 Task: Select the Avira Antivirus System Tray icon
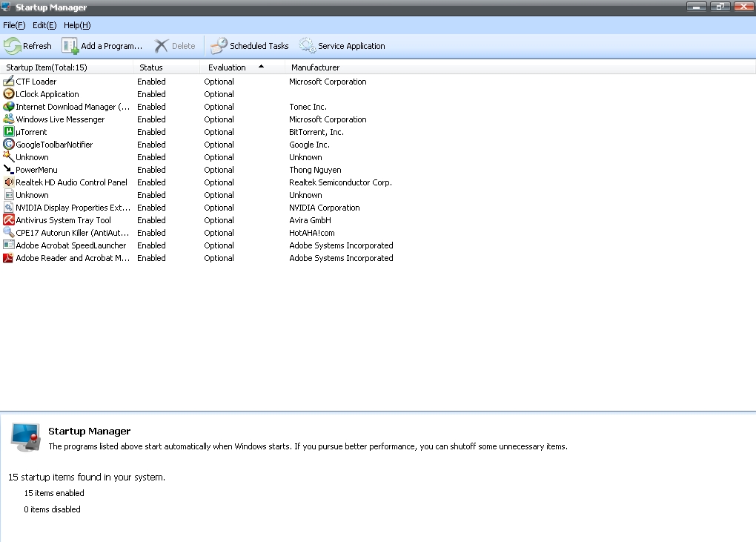coord(9,219)
